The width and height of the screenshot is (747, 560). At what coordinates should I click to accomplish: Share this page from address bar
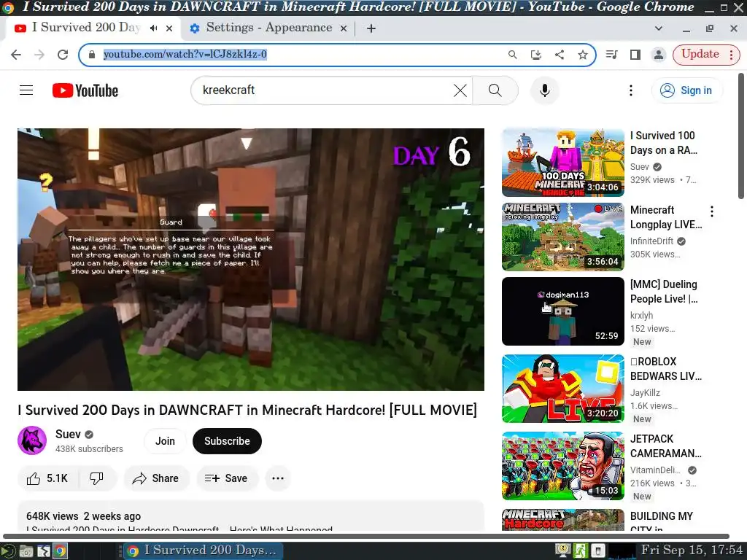(x=560, y=54)
